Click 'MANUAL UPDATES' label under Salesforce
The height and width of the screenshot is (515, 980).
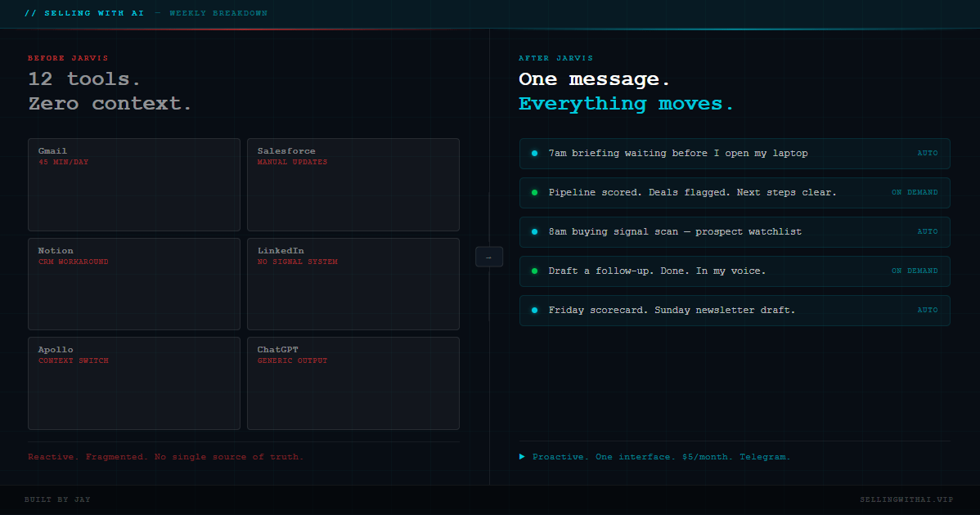pyautogui.click(x=293, y=163)
